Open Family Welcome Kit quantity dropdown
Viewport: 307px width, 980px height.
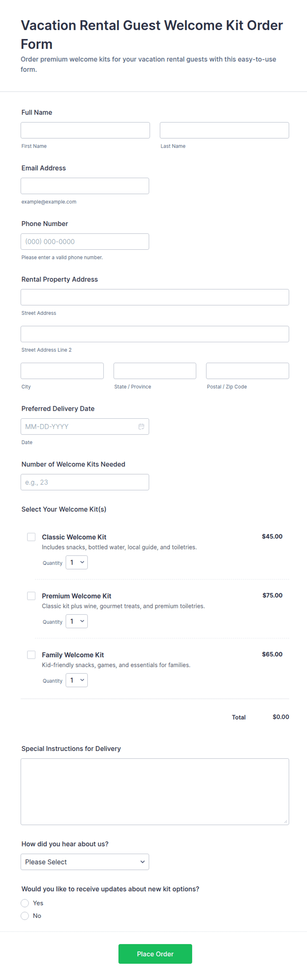[x=77, y=680]
